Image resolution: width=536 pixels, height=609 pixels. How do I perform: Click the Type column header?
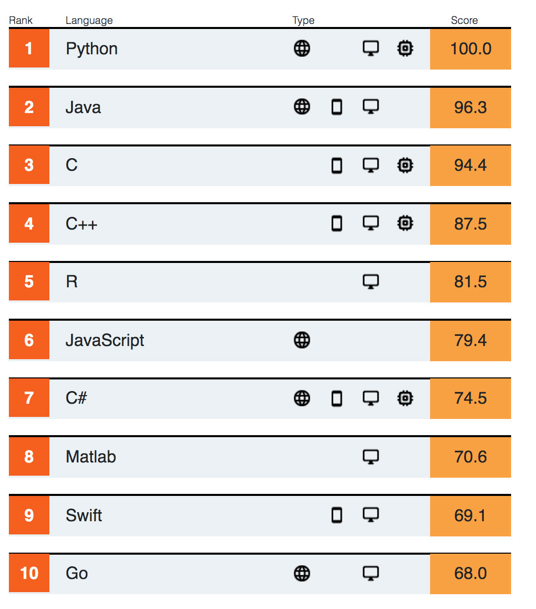click(303, 20)
